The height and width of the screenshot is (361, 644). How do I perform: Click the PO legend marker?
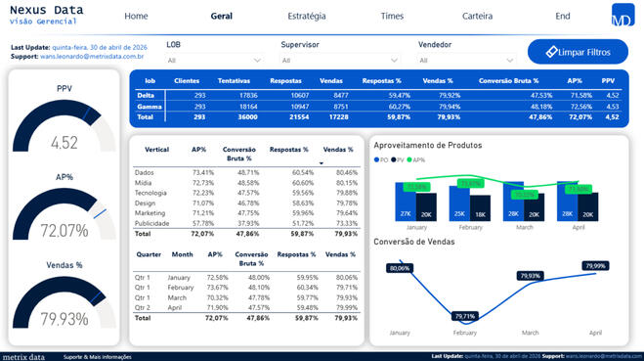tap(376, 159)
